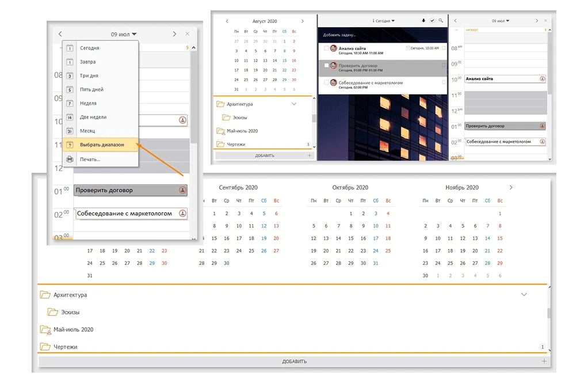Open the Сегодня dropdown in the task panel

click(383, 21)
